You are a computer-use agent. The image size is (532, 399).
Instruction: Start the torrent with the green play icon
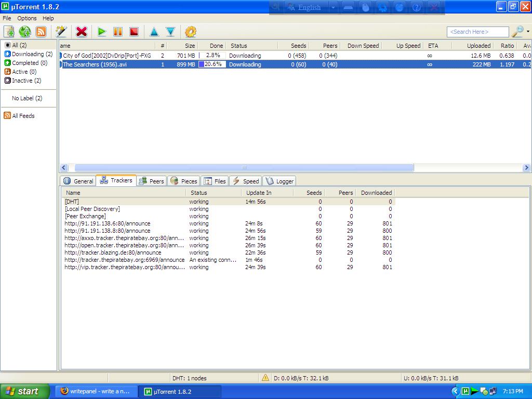click(x=102, y=32)
